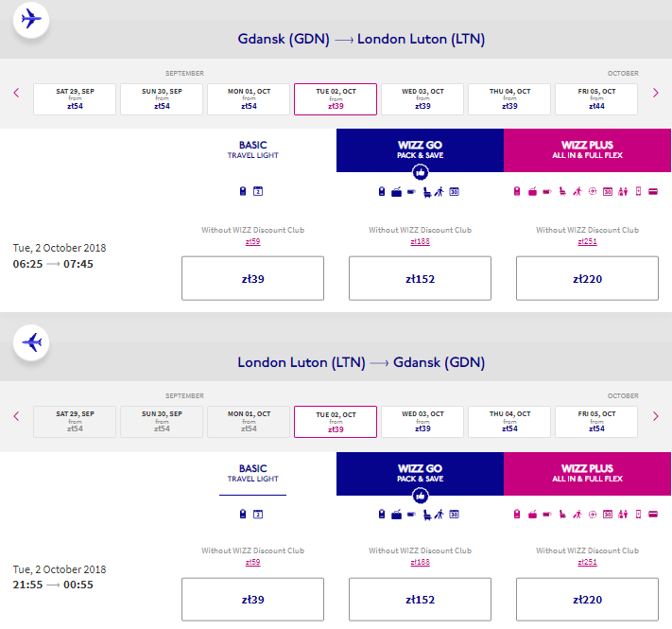Click return WIZZ GO seat selection icon
672x629 pixels.
[426, 515]
